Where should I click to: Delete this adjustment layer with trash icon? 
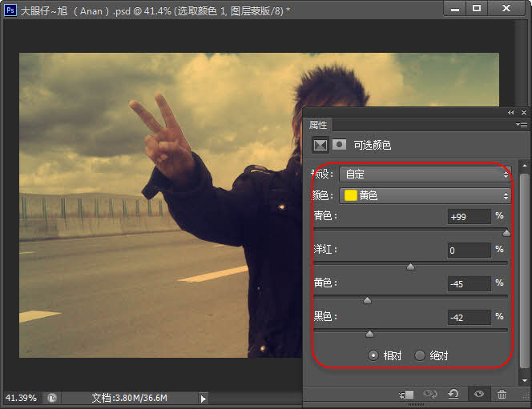tap(502, 394)
